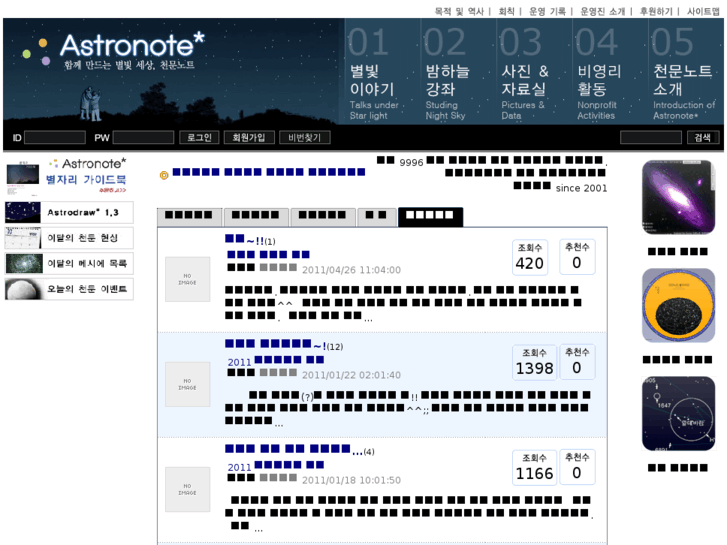Open the 운영 기록 top link
The image size is (727, 545).
coord(548,11)
